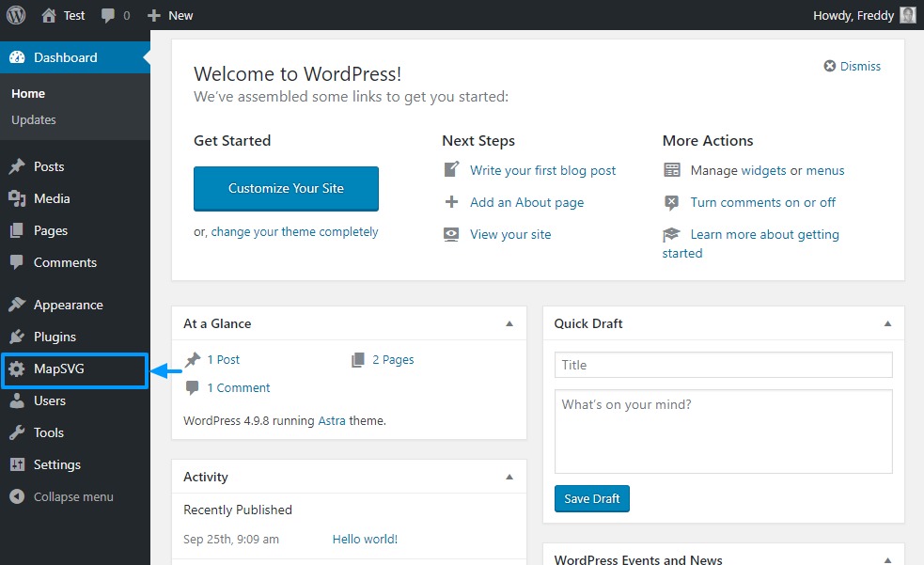Screen dimensions: 924x565
Task: Toggle the Collapse menu control
Action: point(62,496)
